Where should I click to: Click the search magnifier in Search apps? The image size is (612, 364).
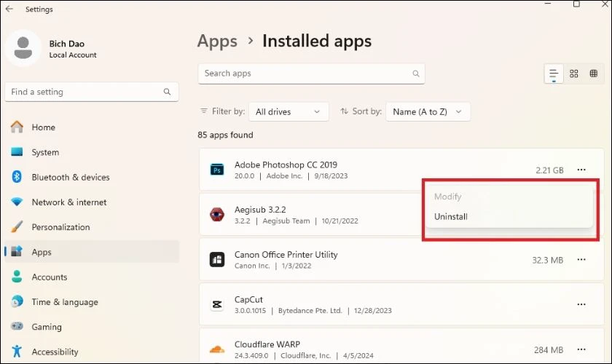click(x=416, y=74)
